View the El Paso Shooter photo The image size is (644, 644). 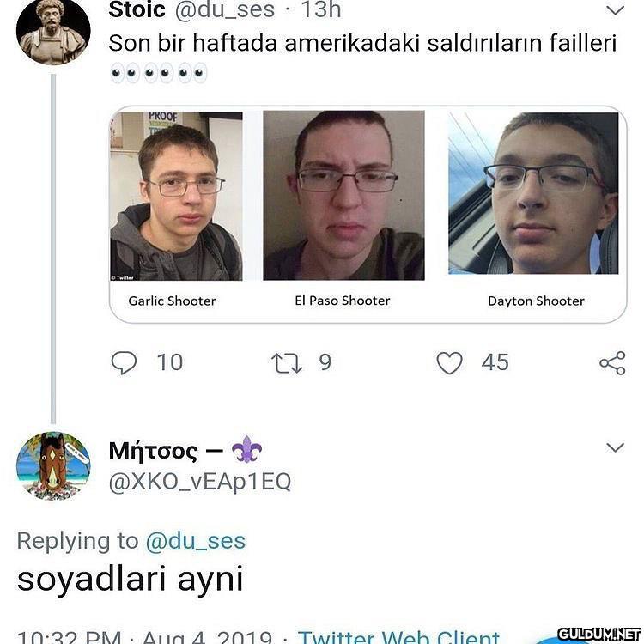pyautogui.click(x=343, y=196)
